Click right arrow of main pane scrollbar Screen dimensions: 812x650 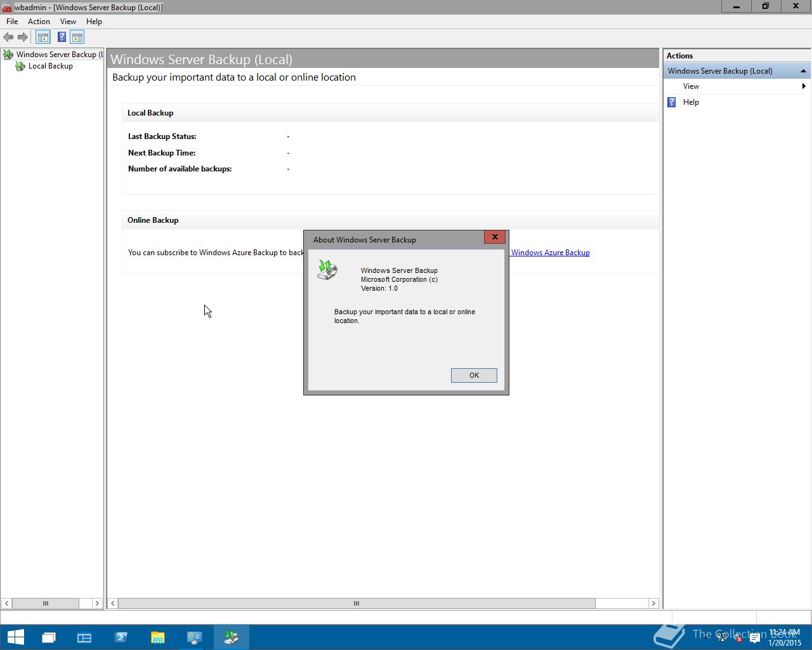tap(653, 603)
